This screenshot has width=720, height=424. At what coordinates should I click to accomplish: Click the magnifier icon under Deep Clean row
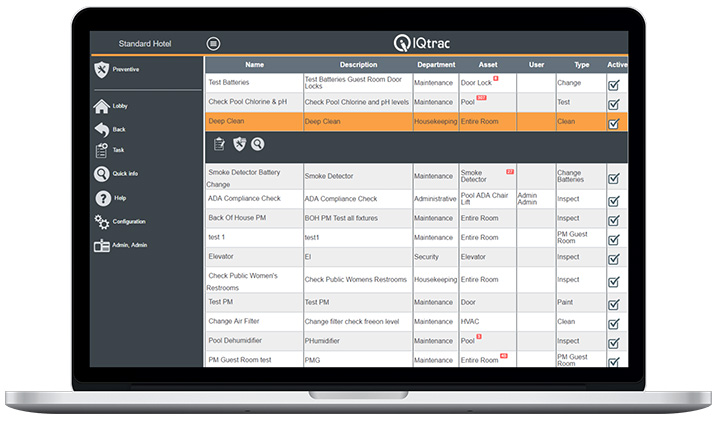[257, 144]
